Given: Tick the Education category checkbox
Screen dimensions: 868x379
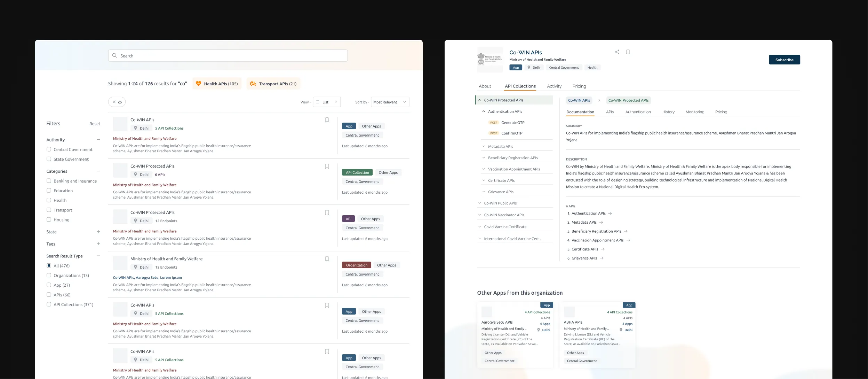Looking at the screenshot, I should (49, 191).
